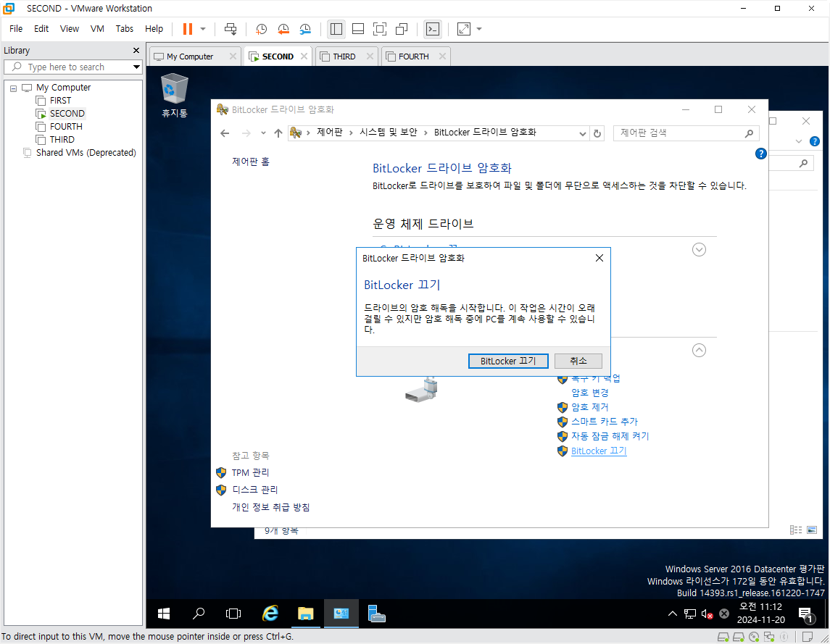Open the power options dropdown arrow
The width and height of the screenshot is (830, 644).
pos(203,29)
